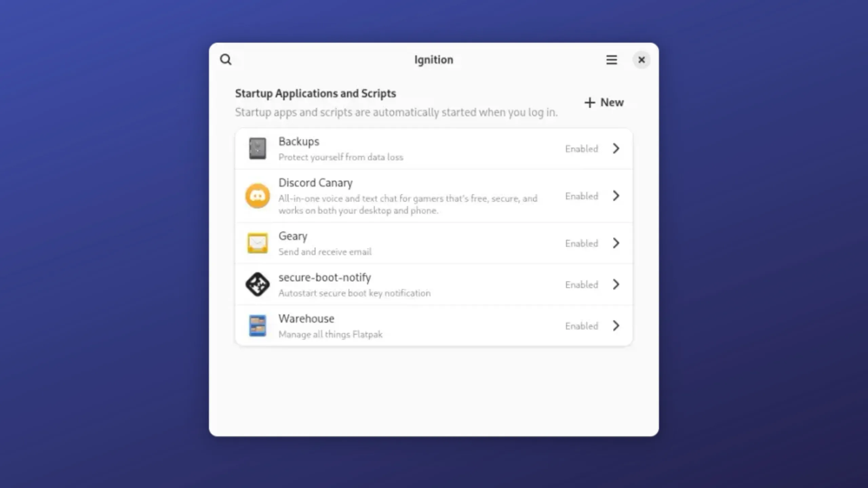
Task: Click the Discord Canary icon
Action: (258, 196)
